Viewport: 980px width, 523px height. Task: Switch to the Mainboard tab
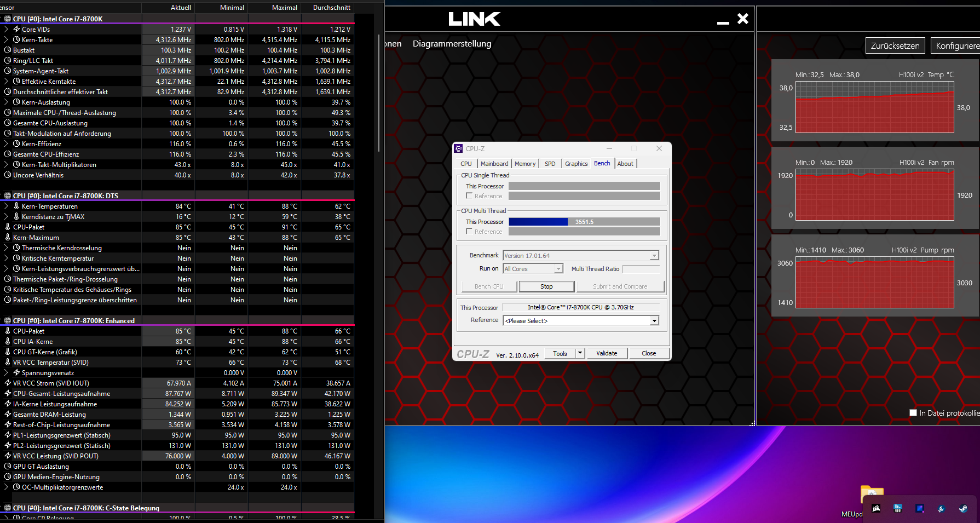[494, 164]
